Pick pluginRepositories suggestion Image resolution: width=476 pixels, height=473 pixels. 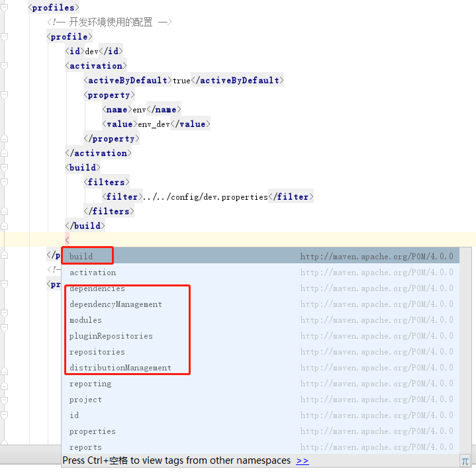point(260,336)
